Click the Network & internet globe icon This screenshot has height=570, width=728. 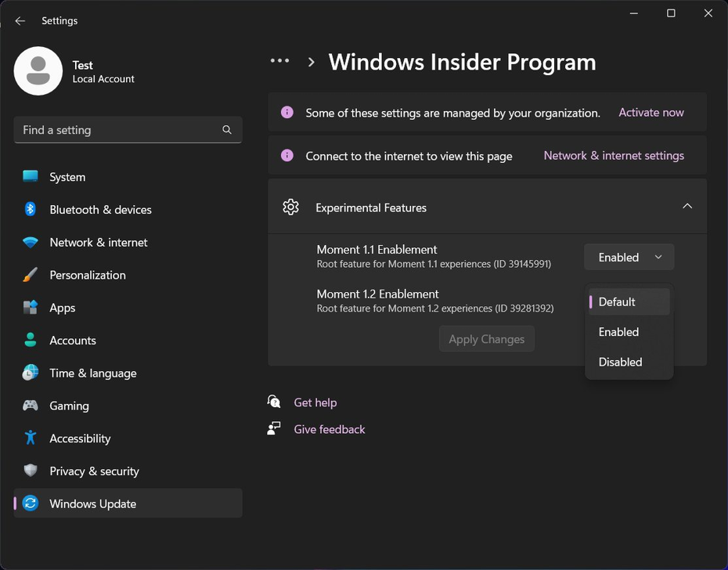30,243
